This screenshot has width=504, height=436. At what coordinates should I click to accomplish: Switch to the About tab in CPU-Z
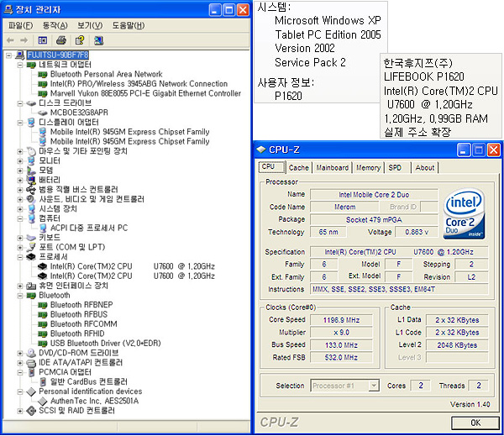pos(424,168)
